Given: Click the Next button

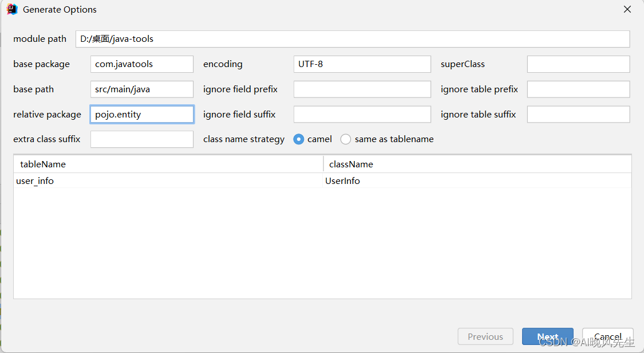Looking at the screenshot, I should [x=547, y=337].
